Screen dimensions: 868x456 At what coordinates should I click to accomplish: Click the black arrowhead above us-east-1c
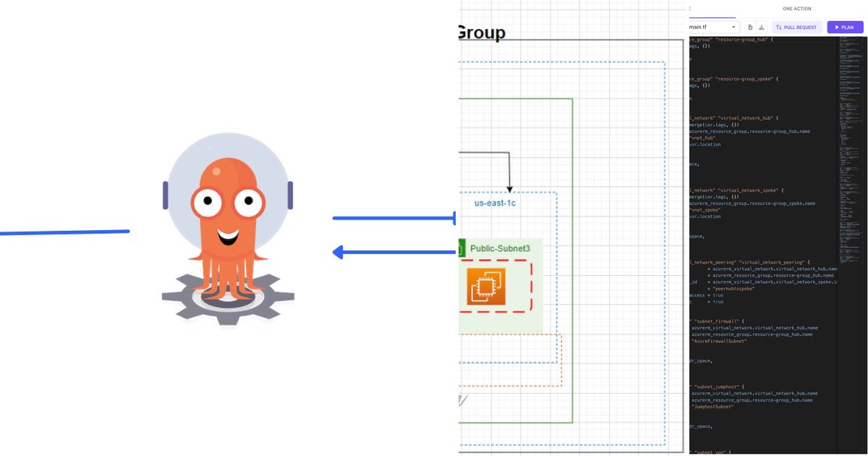(510, 189)
